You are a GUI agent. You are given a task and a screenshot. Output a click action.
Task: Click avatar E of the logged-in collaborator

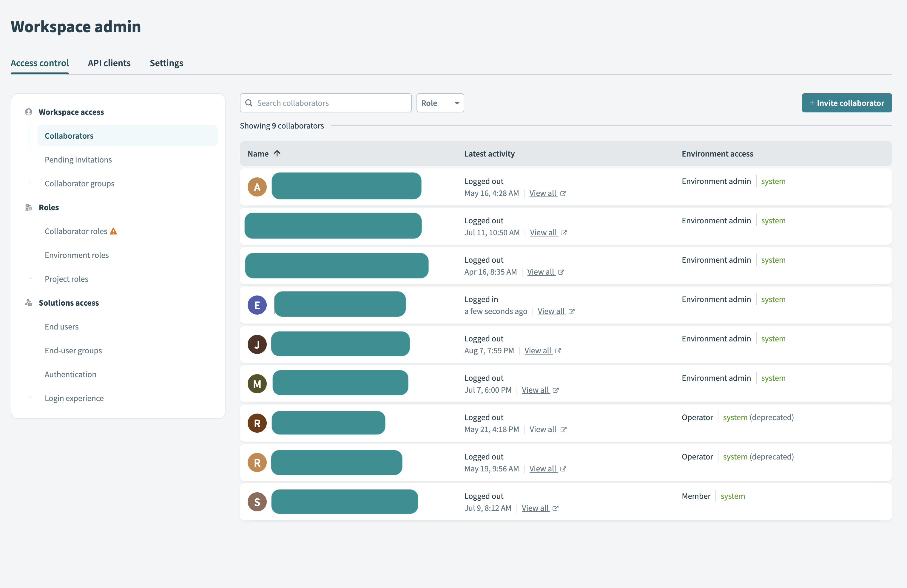tap(257, 305)
